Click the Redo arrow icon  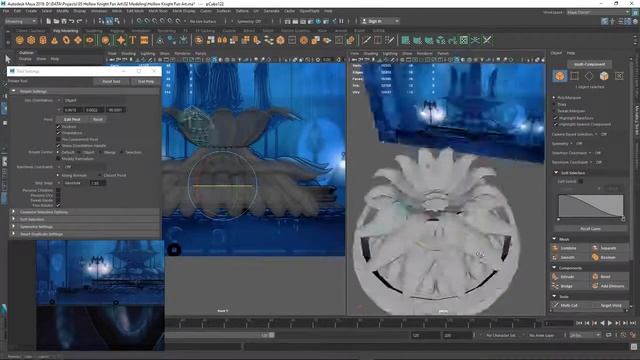coord(80,21)
